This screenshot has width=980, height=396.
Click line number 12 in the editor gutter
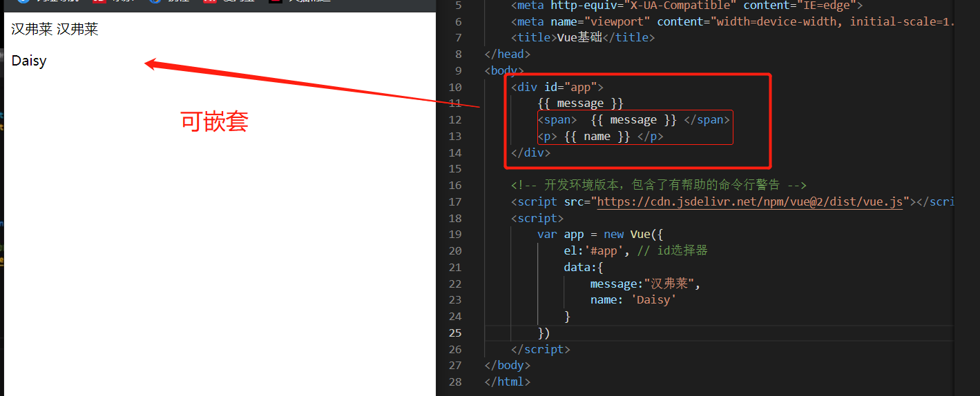(x=455, y=120)
